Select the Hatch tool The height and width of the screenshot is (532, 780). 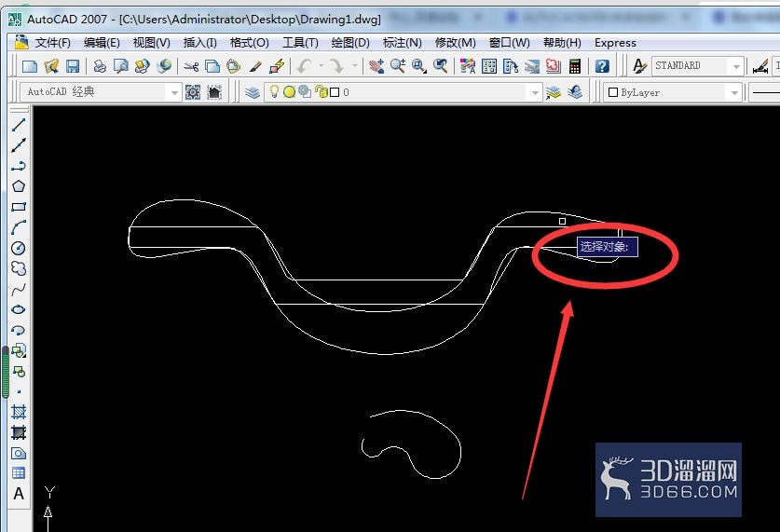19,412
